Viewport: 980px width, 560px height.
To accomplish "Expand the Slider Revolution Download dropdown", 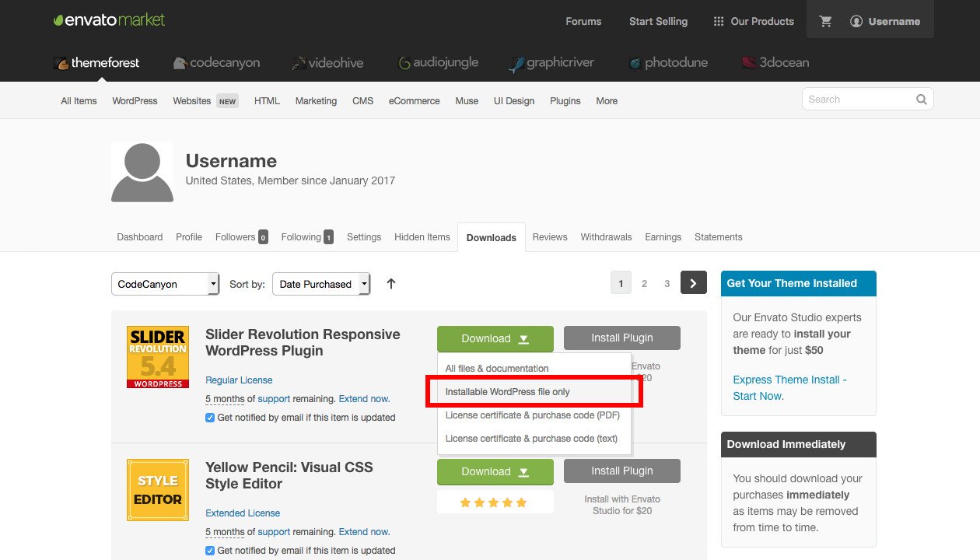I will 495,338.
